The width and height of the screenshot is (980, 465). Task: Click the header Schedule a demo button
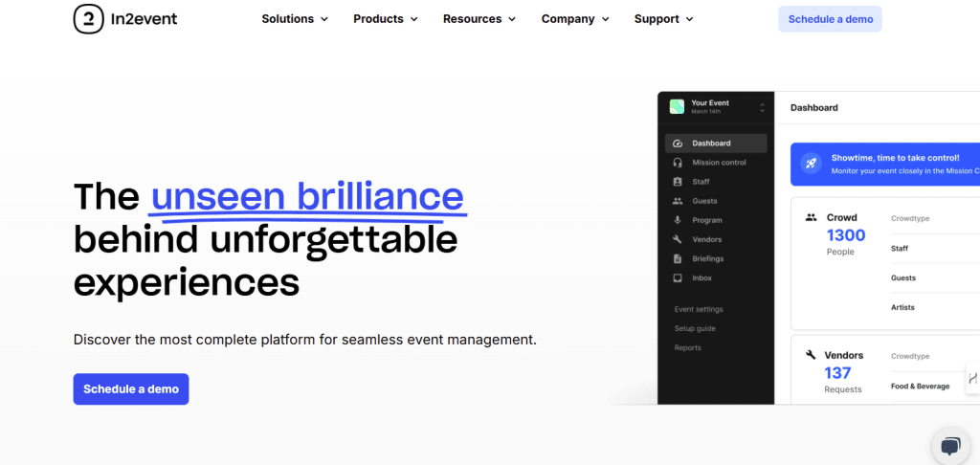(x=830, y=19)
